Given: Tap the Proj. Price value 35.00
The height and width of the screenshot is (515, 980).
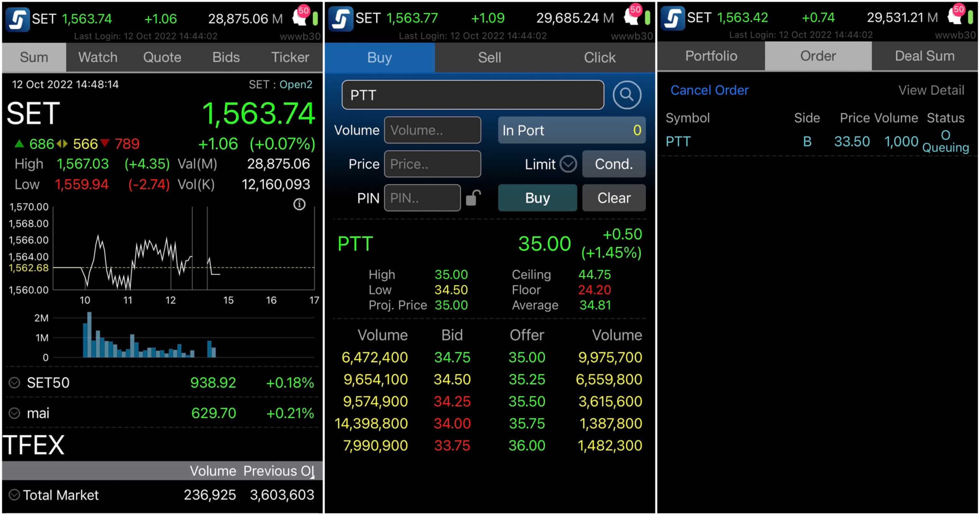Looking at the screenshot, I should click(x=451, y=305).
